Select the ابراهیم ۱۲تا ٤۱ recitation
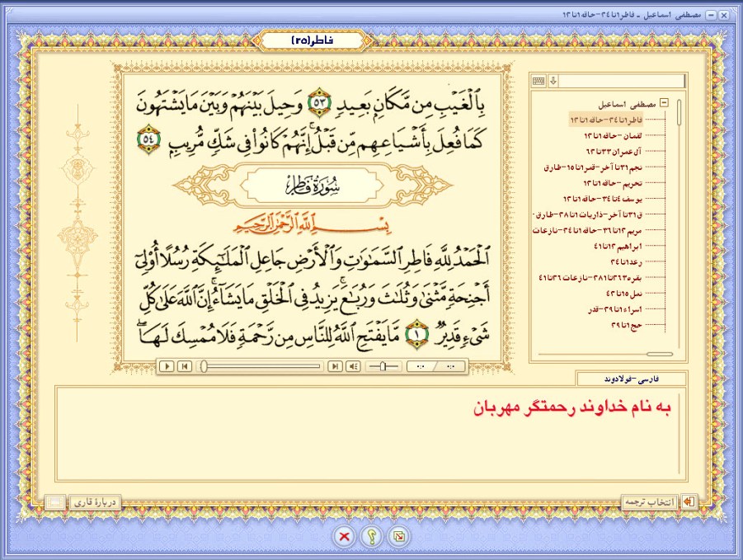The height and width of the screenshot is (560, 743). [618, 247]
